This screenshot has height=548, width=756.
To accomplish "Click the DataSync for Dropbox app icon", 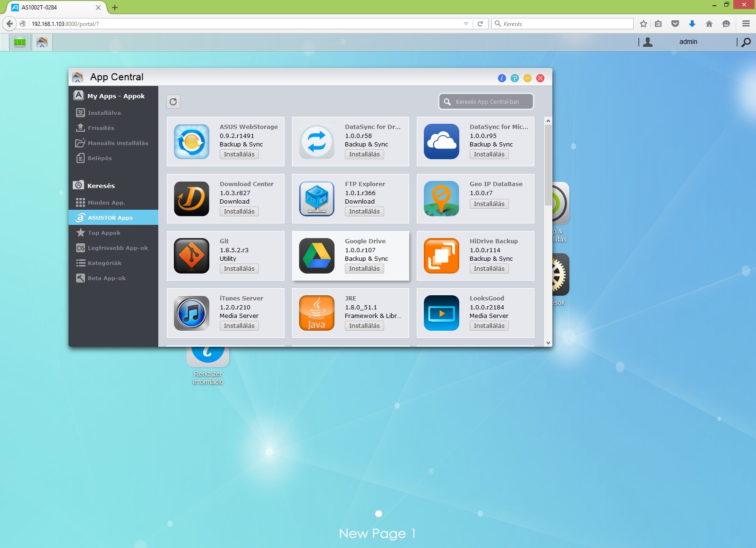I will pyautogui.click(x=317, y=142).
